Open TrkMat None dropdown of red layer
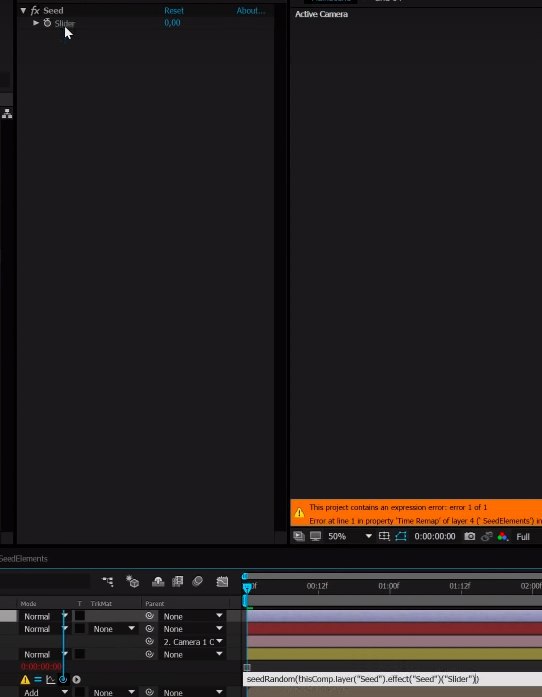Viewport: 542px width, 697px height. [x=113, y=629]
